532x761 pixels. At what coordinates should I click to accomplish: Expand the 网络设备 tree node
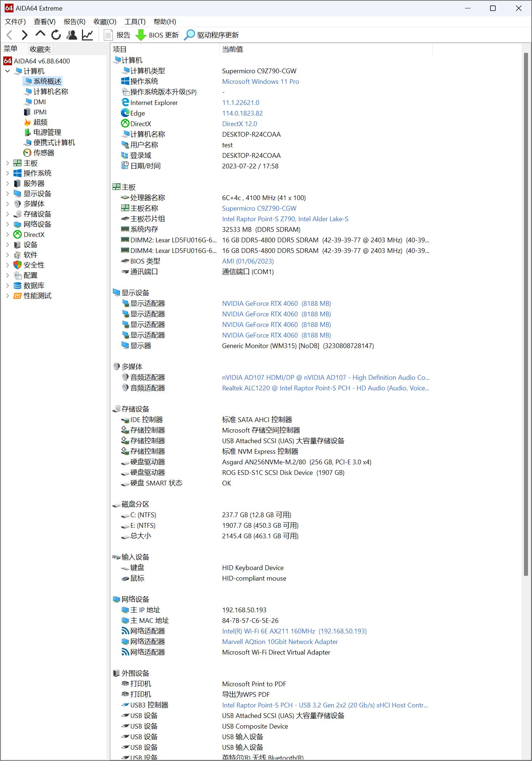[x=7, y=224]
